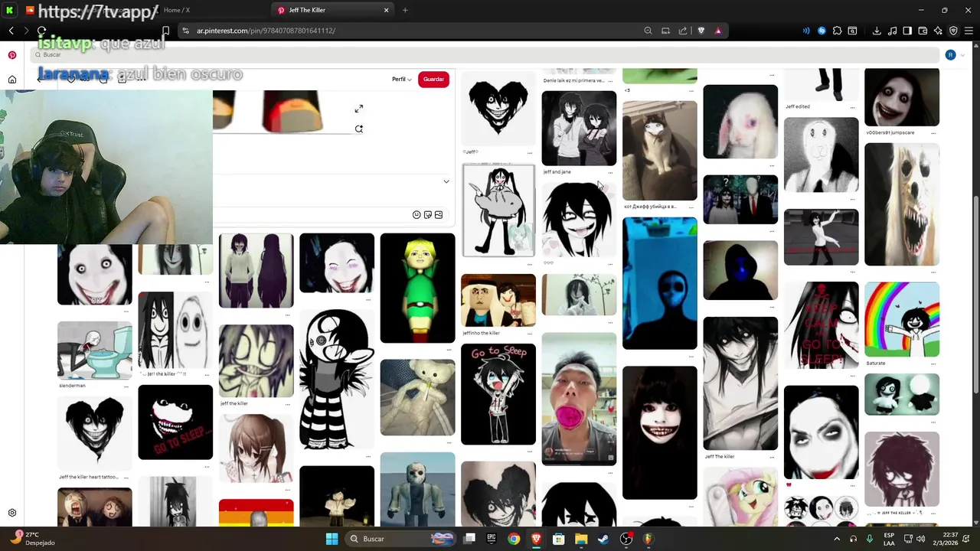The height and width of the screenshot is (551, 980).
Task: Click the 'Jeff the killer heart tattoo' caption
Action: (89, 477)
